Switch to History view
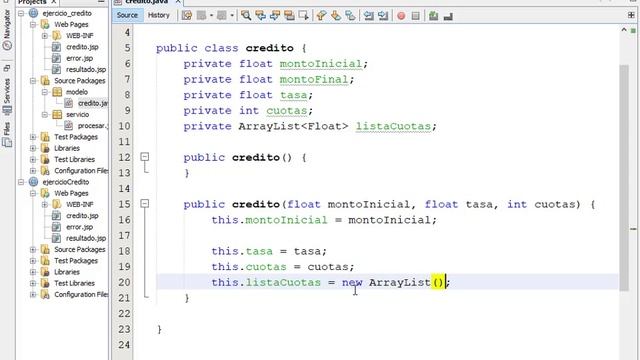640x360 pixels. (x=158, y=15)
